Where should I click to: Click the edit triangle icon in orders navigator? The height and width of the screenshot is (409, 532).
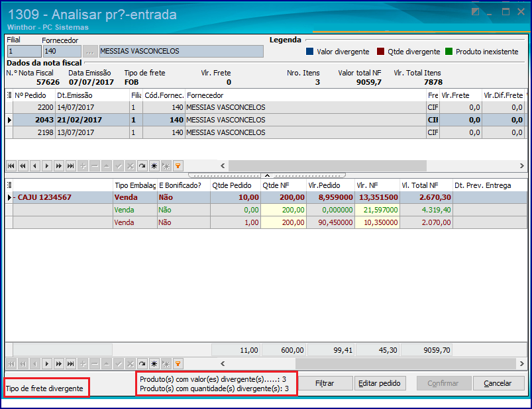(x=107, y=165)
